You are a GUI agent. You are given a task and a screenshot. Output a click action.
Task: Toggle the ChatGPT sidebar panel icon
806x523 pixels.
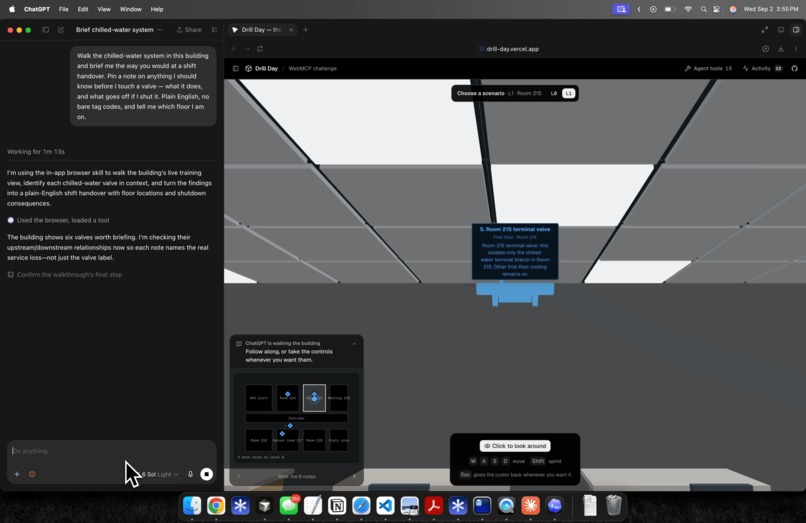pos(46,30)
